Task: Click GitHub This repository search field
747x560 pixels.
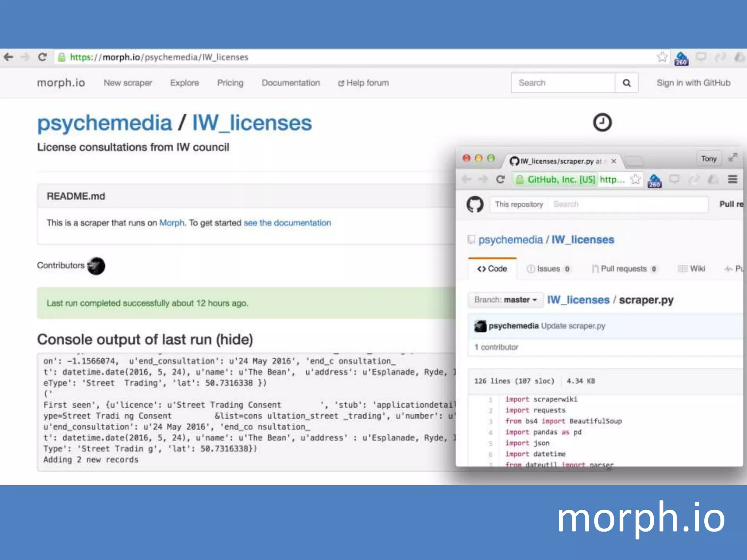Action: point(599,204)
